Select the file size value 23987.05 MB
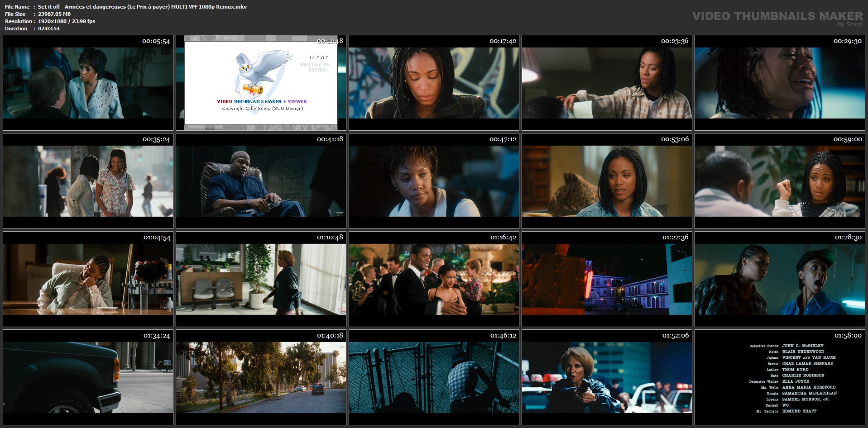 point(54,14)
